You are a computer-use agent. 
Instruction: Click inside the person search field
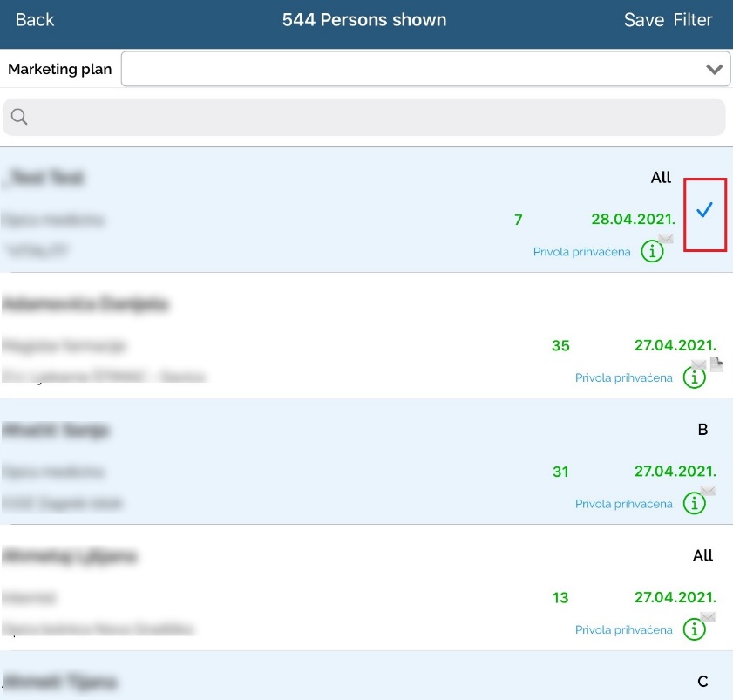366,118
